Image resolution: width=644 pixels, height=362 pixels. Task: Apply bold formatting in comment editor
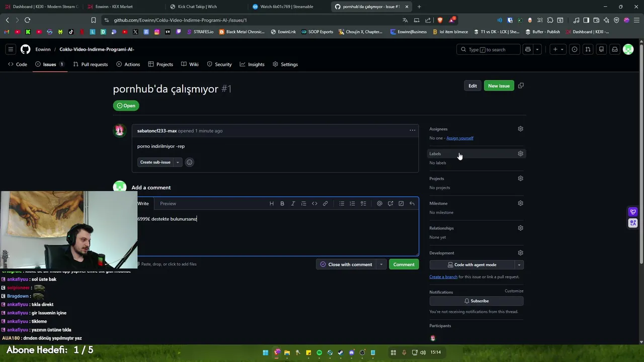point(282,204)
